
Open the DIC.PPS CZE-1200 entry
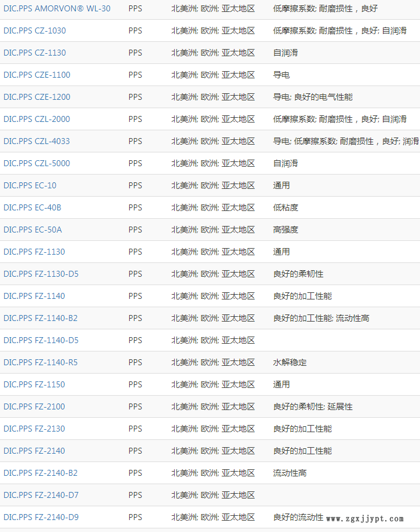36,97
